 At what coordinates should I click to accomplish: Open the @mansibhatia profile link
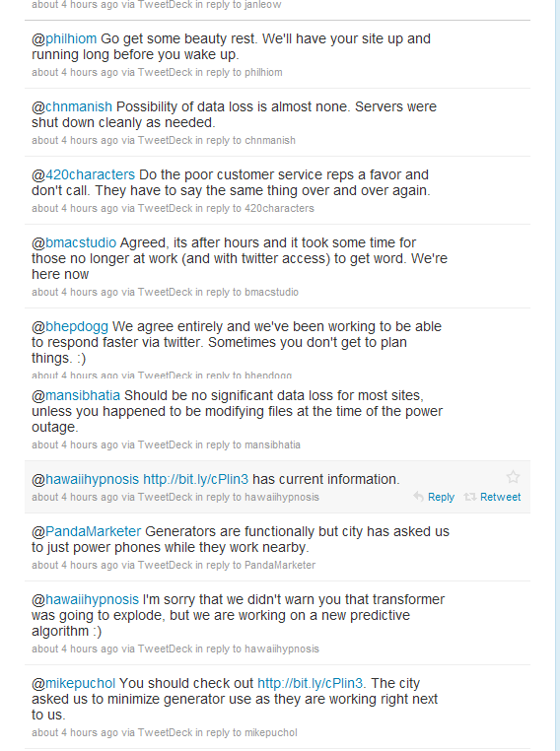click(x=76, y=395)
